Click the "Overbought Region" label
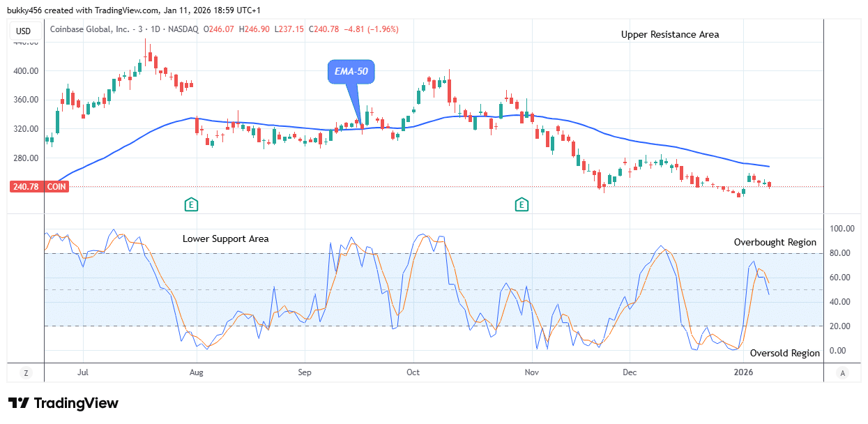This screenshot has width=868, height=424. [x=775, y=242]
